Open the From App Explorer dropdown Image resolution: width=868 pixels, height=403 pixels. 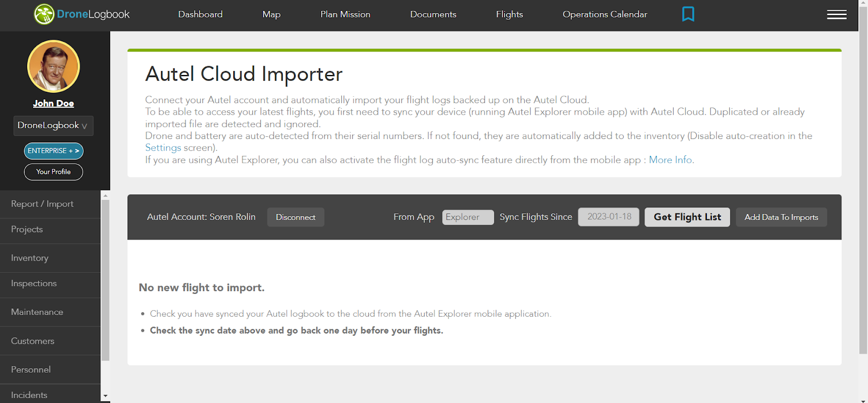coord(468,217)
